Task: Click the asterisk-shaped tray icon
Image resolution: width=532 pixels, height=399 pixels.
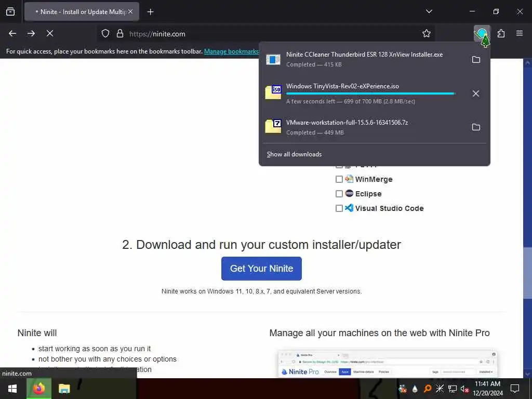Action: pos(440,389)
